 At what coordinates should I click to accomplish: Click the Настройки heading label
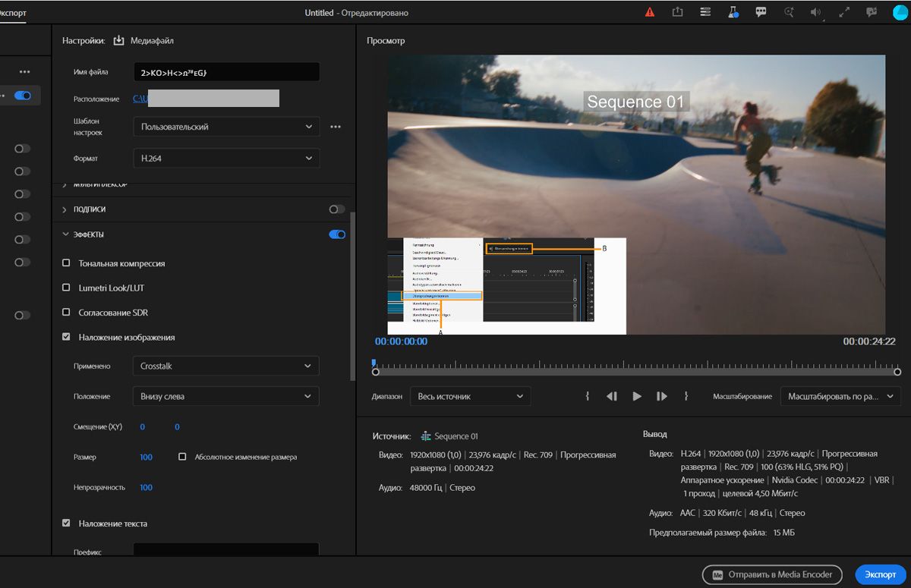coord(83,40)
